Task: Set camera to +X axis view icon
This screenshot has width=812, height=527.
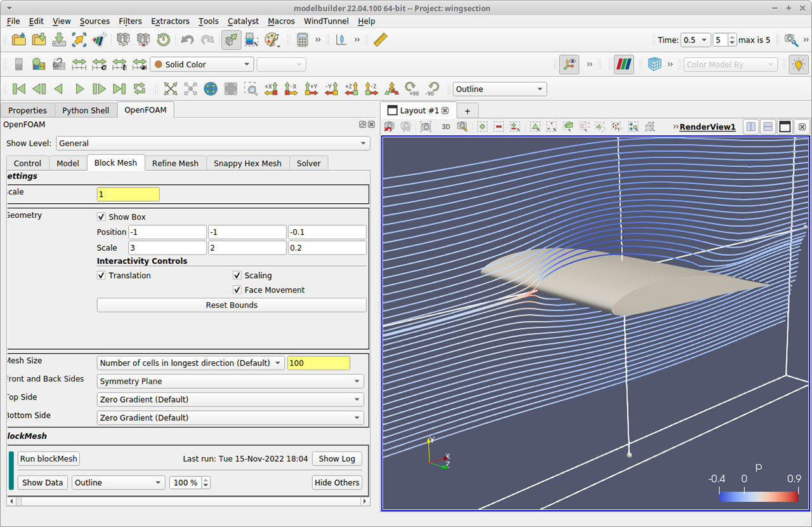Action: pyautogui.click(x=271, y=89)
